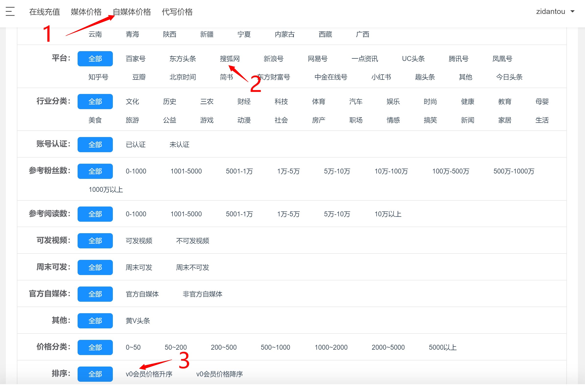Filter platform by 网易号
Screen dimensions: 585x392
(x=317, y=59)
